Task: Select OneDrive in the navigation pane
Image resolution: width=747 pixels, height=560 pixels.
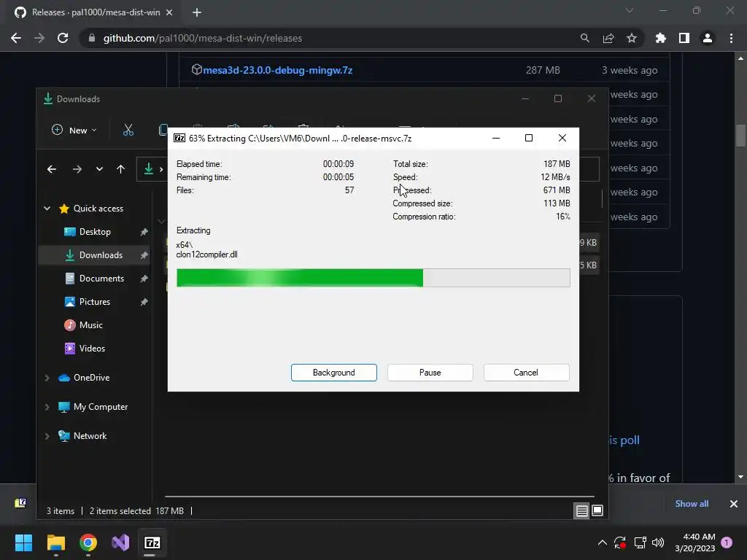Action: point(91,377)
